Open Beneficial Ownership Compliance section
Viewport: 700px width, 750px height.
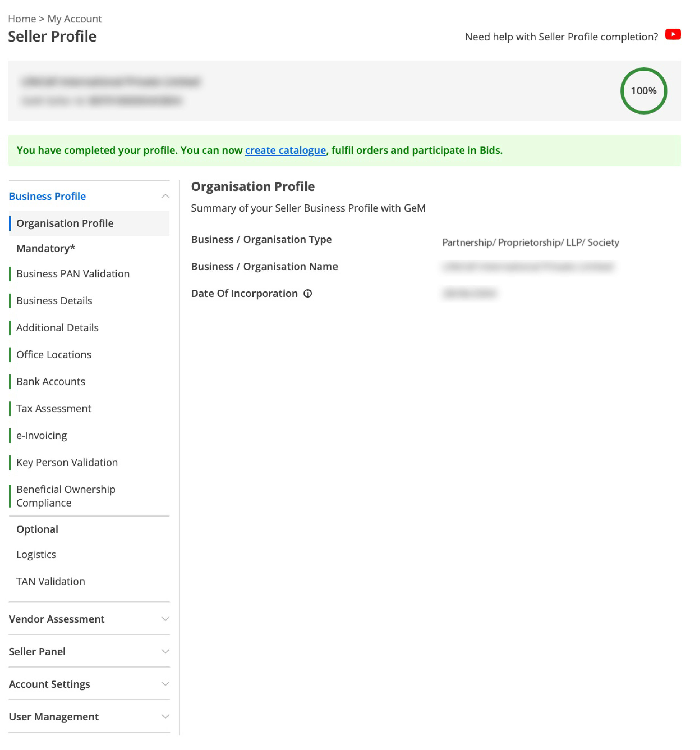pyautogui.click(x=66, y=496)
